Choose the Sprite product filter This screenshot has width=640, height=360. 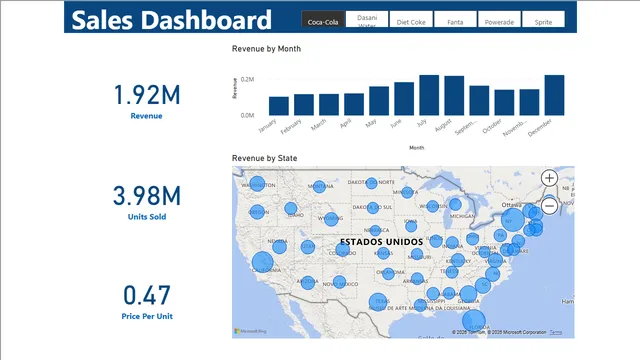pyautogui.click(x=543, y=19)
